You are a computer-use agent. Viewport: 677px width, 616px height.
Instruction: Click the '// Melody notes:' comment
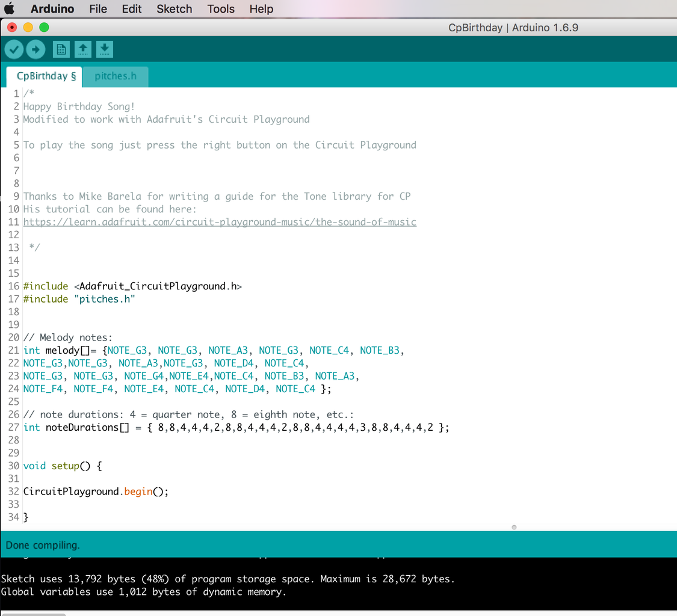pos(68,337)
